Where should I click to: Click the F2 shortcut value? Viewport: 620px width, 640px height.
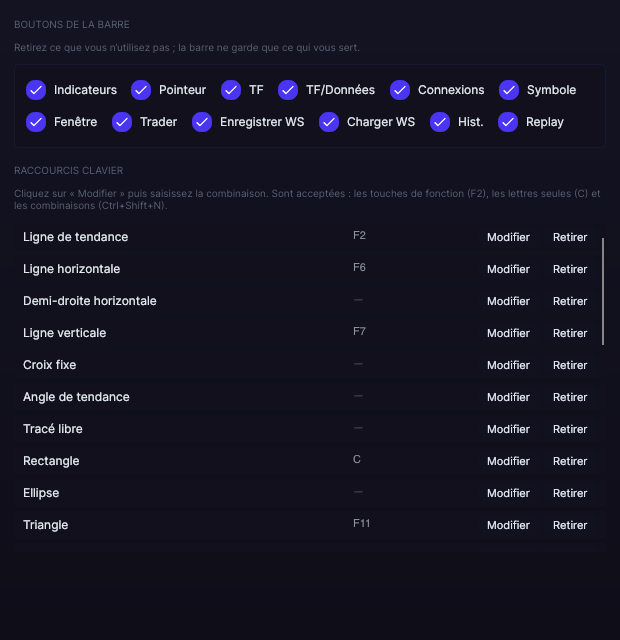(359, 236)
